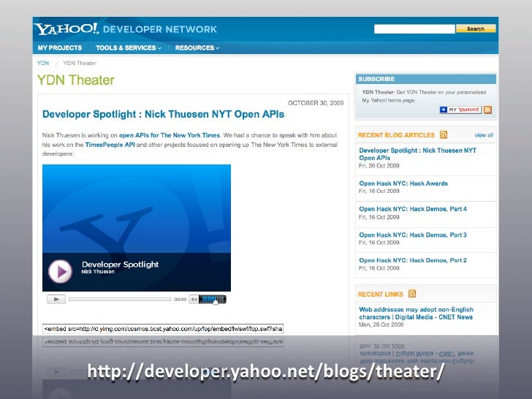Follow the open APIs for The New York Times link
Image resolution: width=532 pixels, height=399 pixels.
coord(170,135)
